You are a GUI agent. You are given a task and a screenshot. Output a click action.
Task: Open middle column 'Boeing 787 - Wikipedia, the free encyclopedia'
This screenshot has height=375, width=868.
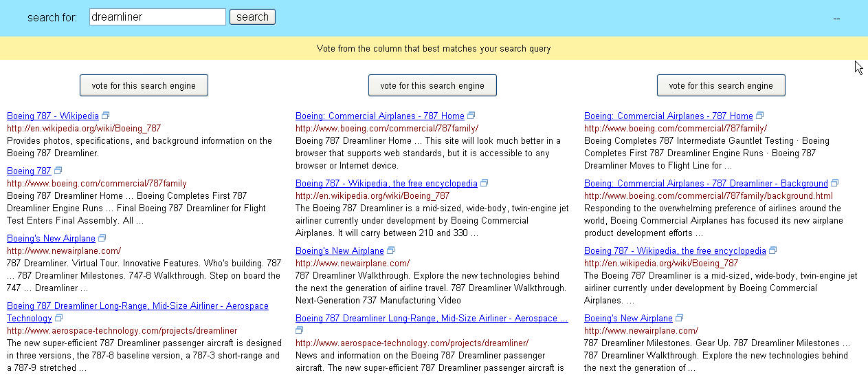(386, 183)
